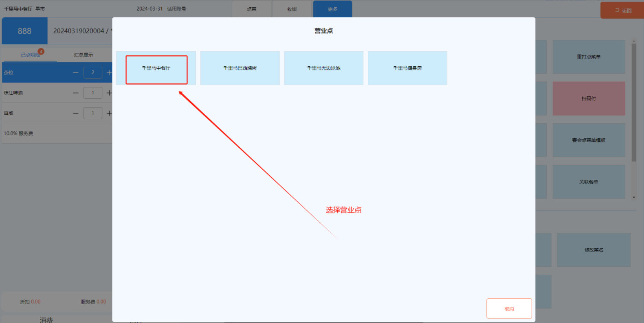Viewport: 644px width, 323px height.
Task: Select the 千里马中餐厅 business point
Action: pyautogui.click(x=156, y=68)
